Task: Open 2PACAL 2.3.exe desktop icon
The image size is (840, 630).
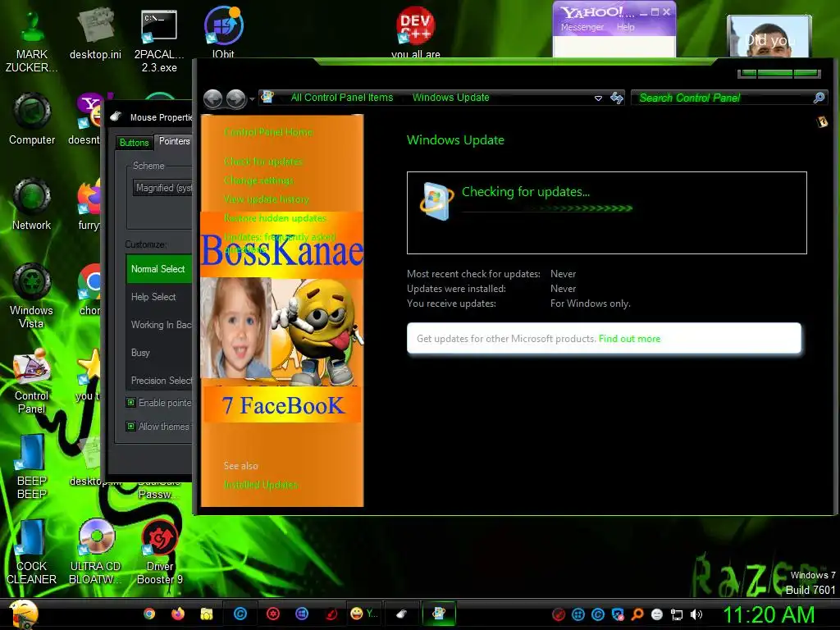Action: (x=159, y=40)
